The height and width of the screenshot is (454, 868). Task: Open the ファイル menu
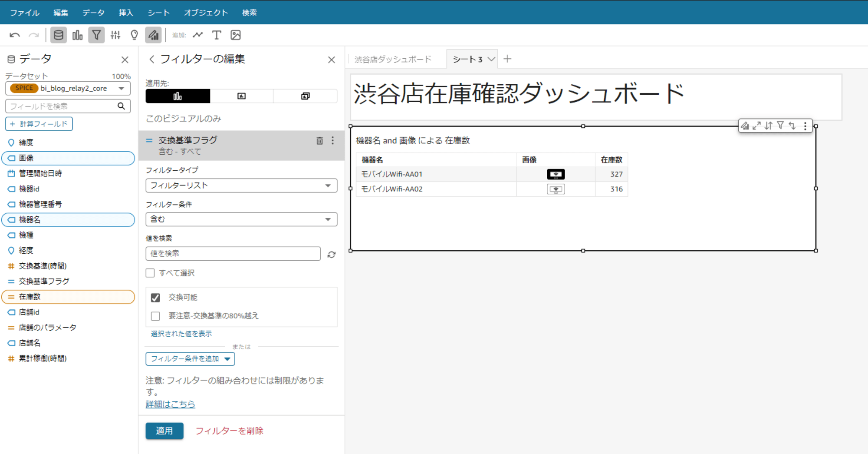pyautogui.click(x=25, y=13)
